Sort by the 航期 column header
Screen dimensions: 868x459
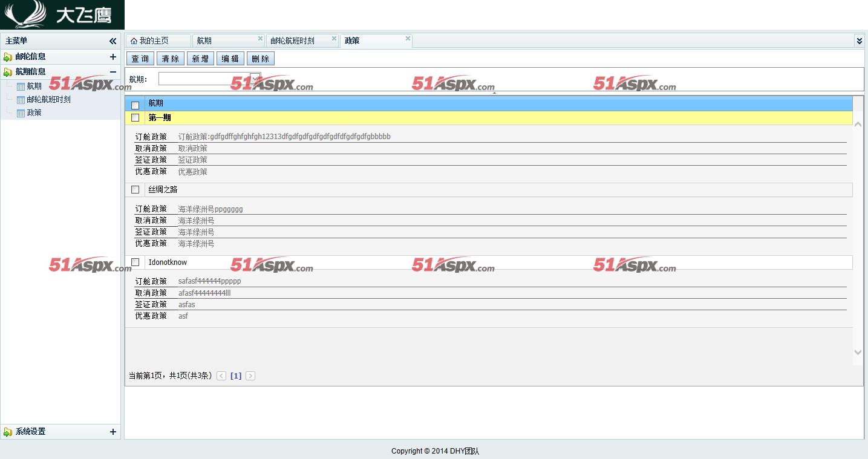click(156, 103)
